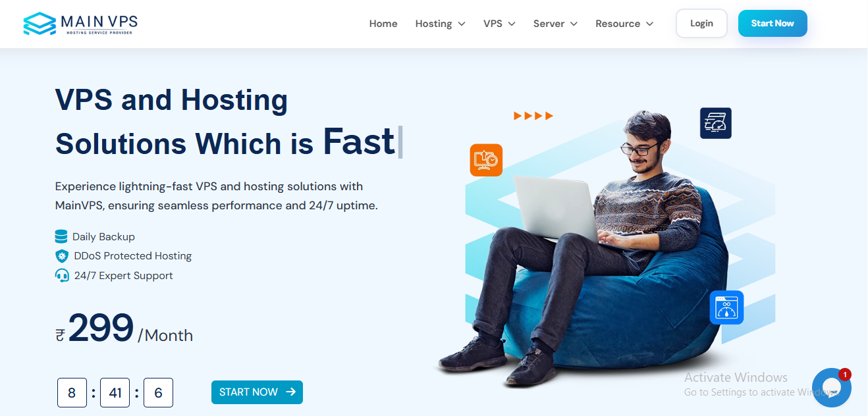The height and width of the screenshot is (416, 868).
Task: Click the 24/7 support headset icon
Action: [62, 275]
